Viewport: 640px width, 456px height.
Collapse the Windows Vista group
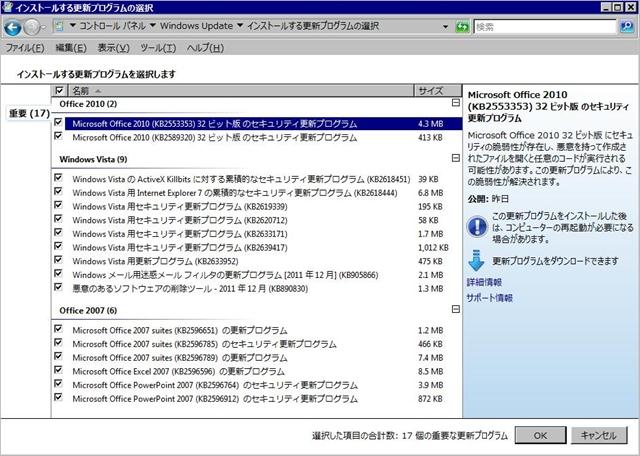pos(456,158)
